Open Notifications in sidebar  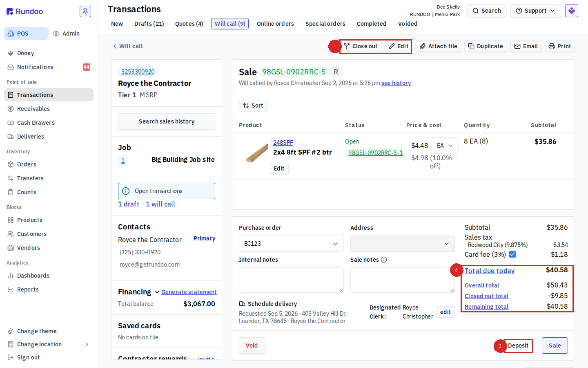pyautogui.click(x=35, y=67)
